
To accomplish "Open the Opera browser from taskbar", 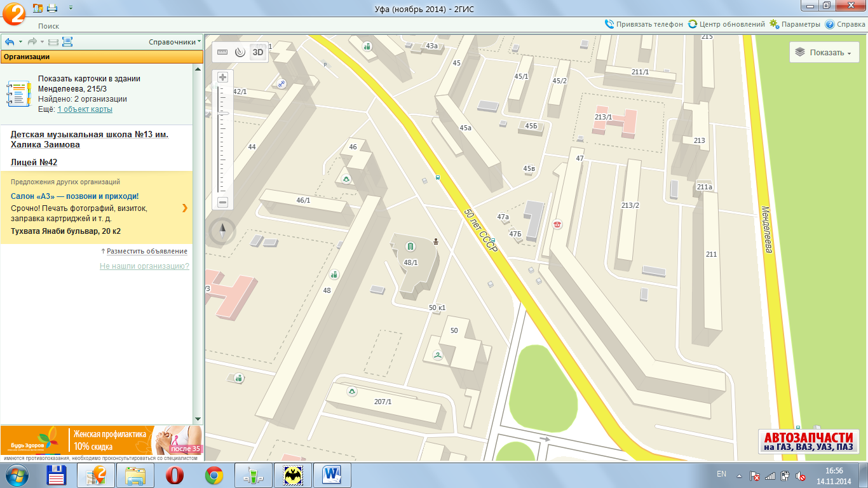I will [175, 475].
